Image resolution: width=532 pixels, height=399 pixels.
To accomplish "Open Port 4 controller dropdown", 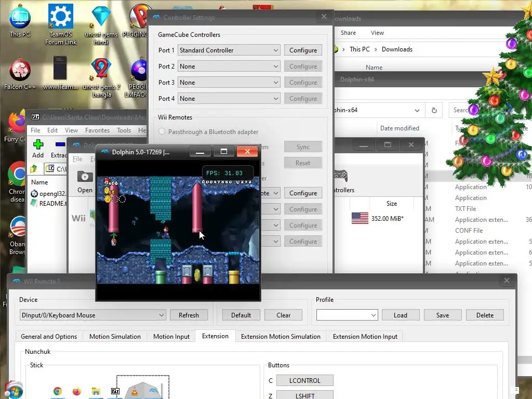I will click(229, 99).
